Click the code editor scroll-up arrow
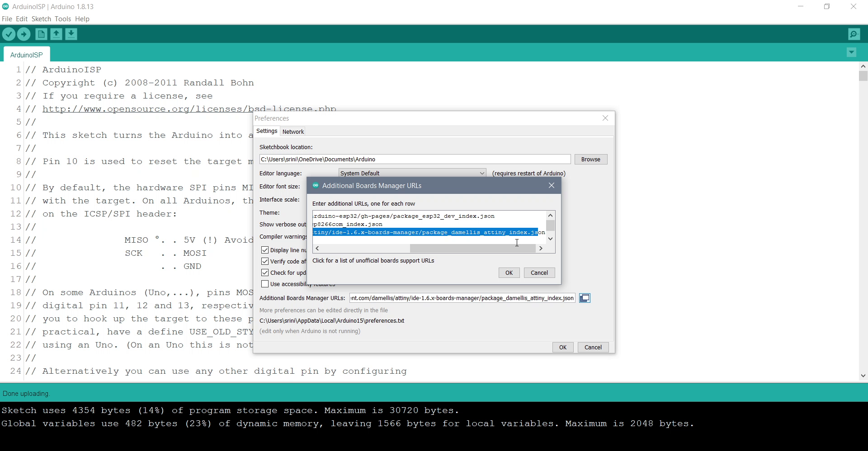 [x=863, y=66]
